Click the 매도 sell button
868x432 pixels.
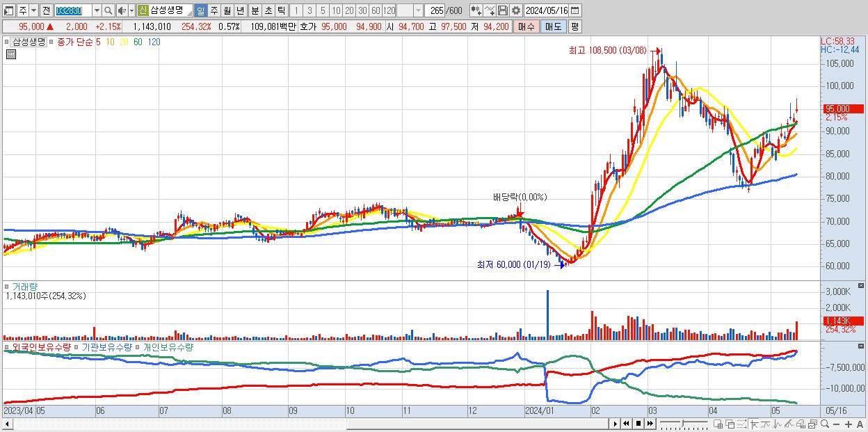pyautogui.click(x=553, y=26)
